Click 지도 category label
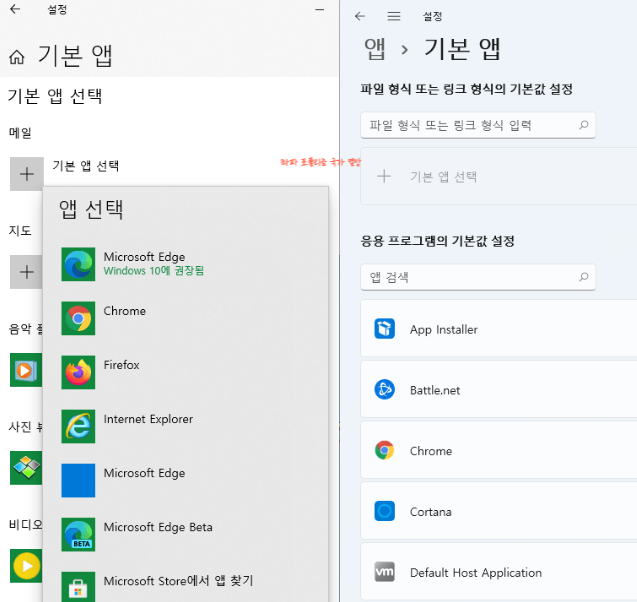637x602 pixels. pos(20,231)
